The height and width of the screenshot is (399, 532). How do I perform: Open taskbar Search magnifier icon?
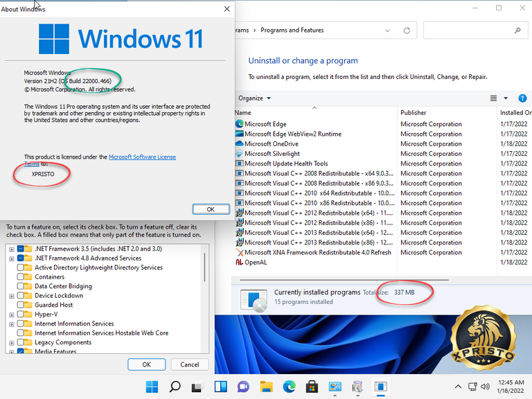(x=175, y=387)
